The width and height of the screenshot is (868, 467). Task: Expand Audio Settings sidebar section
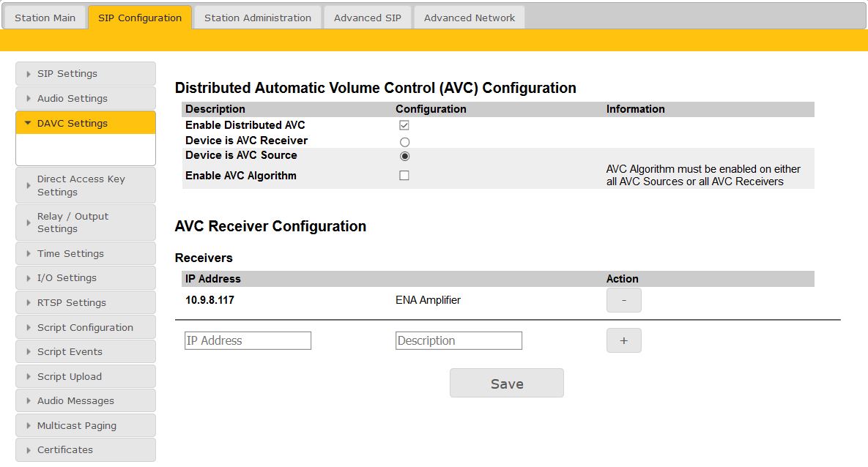point(85,98)
